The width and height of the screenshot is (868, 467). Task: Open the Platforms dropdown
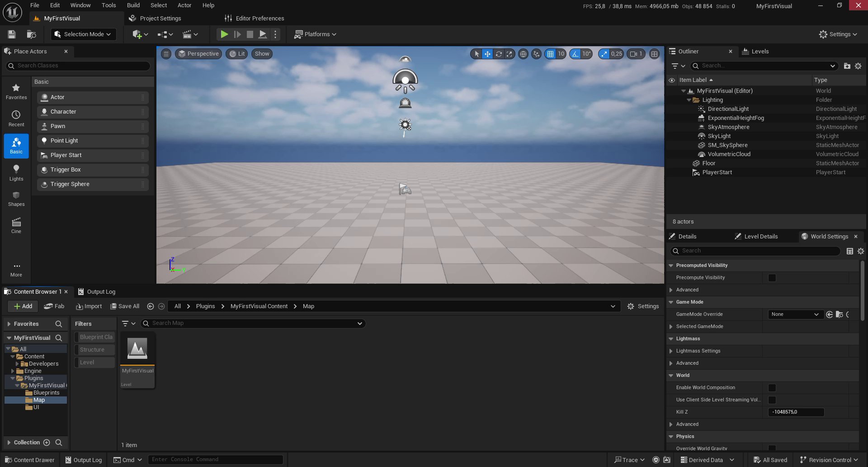[x=315, y=34]
